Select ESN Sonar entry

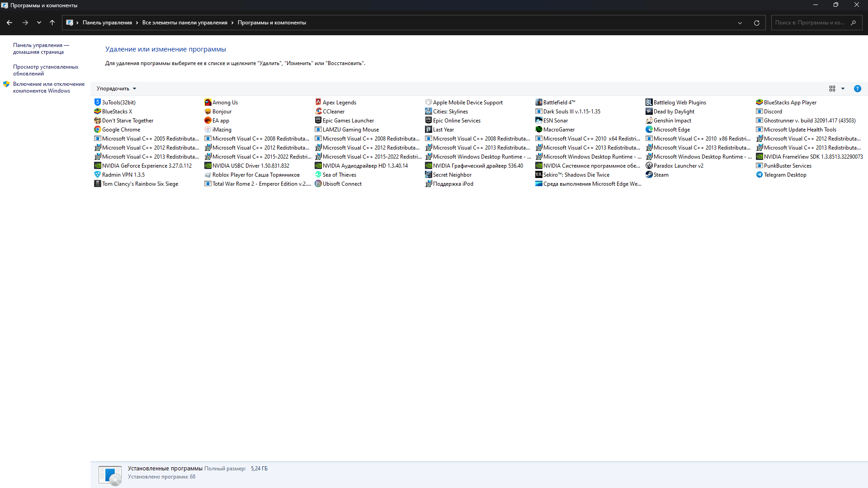(552, 120)
